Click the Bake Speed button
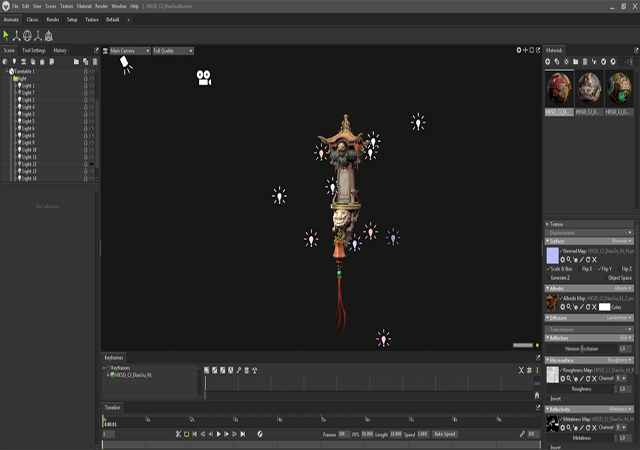The height and width of the screenshot is (450, 640). (x=445, y=434)
